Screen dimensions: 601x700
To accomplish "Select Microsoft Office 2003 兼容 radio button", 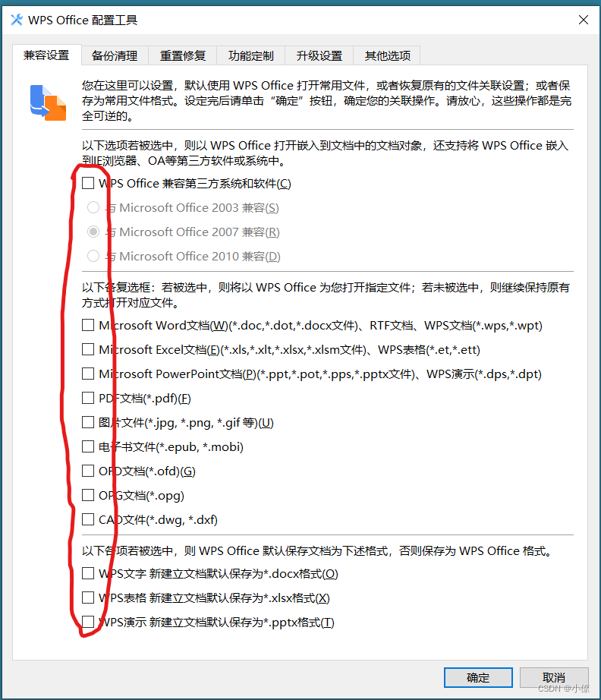I will pos(93,207).
